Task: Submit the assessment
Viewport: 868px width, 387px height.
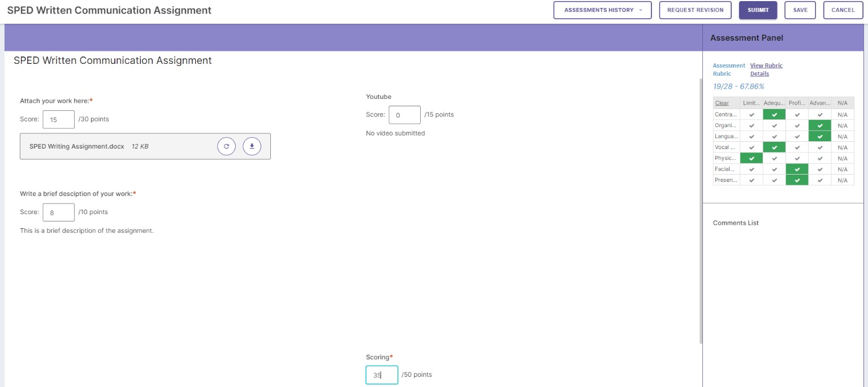Action: pyautogui.click(x=758, y=10)
